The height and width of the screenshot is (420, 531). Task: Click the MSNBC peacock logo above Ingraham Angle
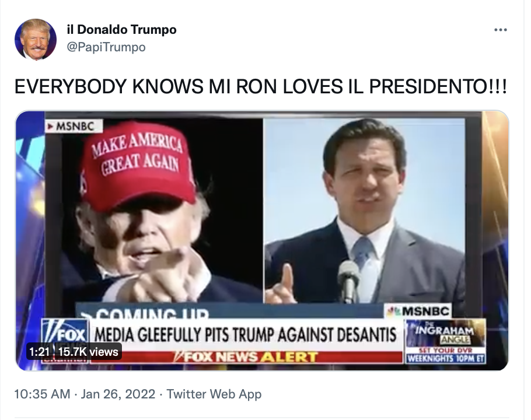pos(418,311)
